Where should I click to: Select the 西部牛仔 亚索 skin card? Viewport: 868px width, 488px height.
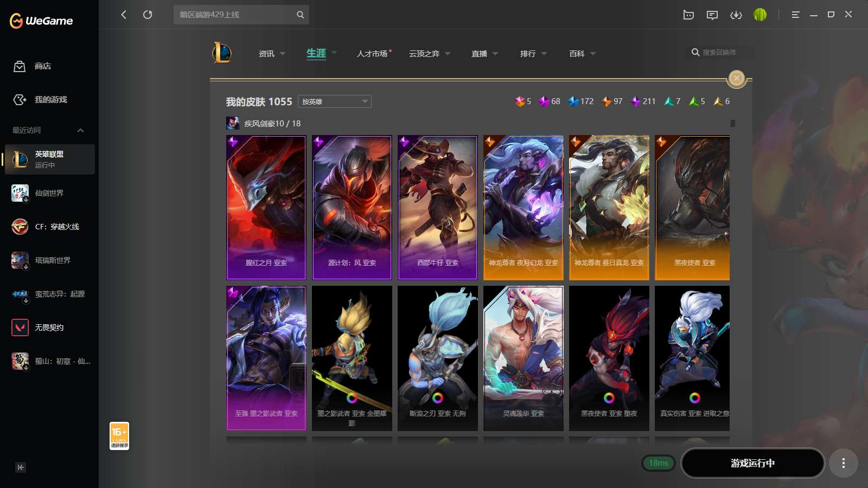[x=438, y=208]
